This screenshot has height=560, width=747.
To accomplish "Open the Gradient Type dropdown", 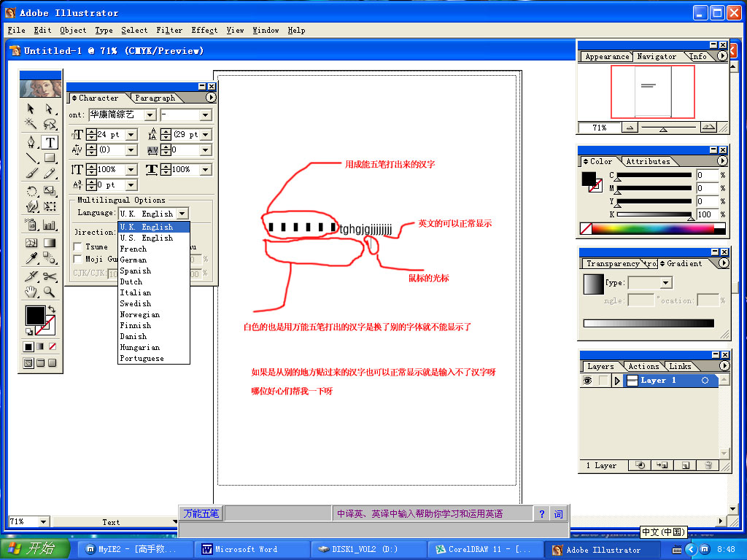I will coord(666,283).
